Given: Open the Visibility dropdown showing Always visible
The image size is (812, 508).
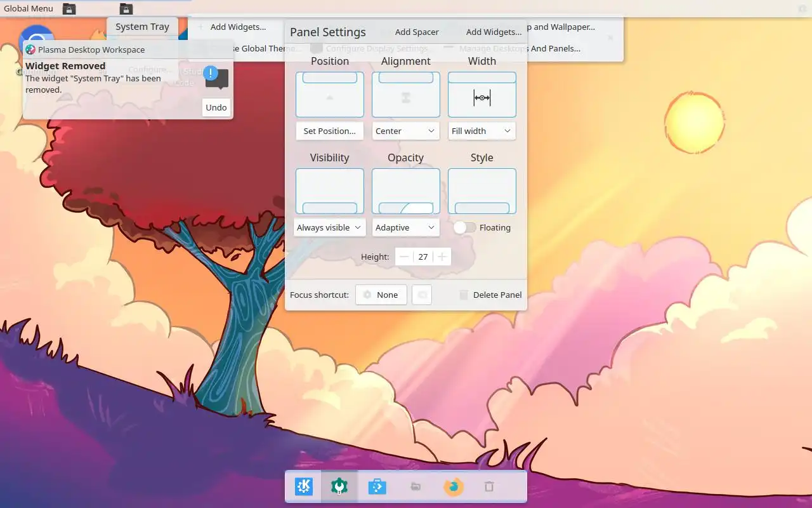Looking at the screenshot, I should coord(329,227).
